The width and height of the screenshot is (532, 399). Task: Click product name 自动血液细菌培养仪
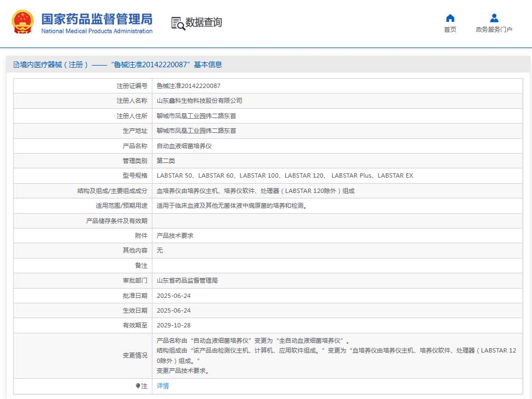pyautogui.click(x=184, y=146)
